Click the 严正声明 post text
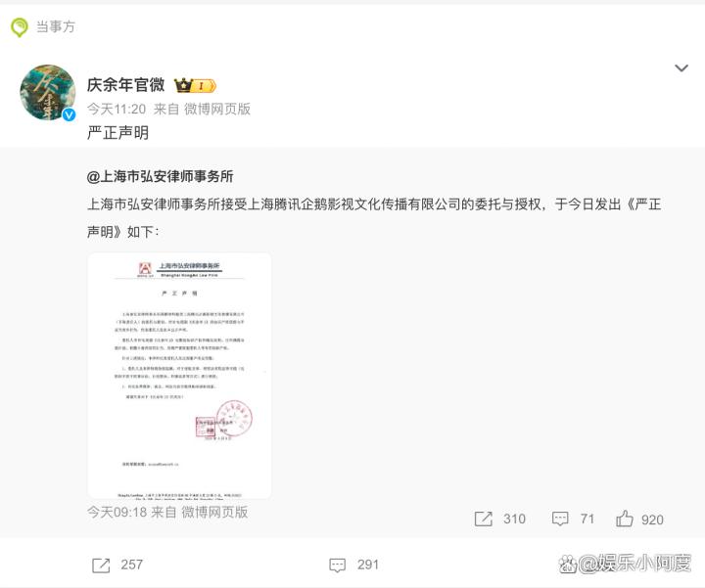Screen dimensions: 705x588 [x=117, y=133]
